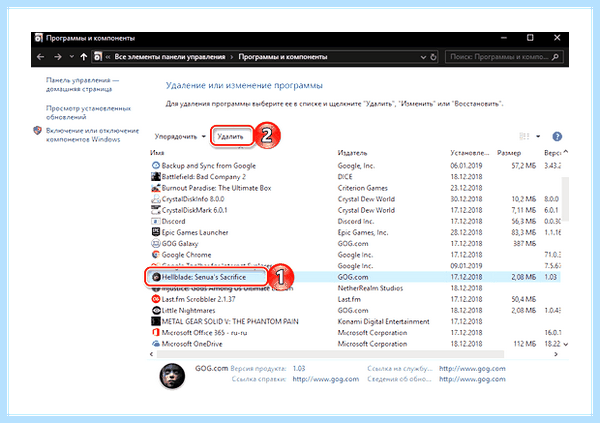The height and width of the screenshot is (423, 600).
Task: Select the CrystalDiskMark 6.0.1 icon
Action: click(156, 210)
